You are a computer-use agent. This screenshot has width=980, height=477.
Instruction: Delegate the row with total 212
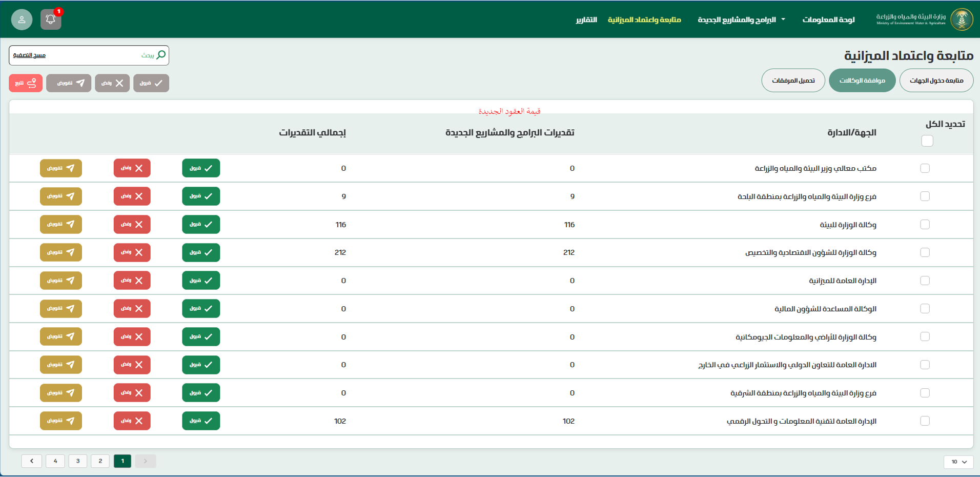click(61, 252)
